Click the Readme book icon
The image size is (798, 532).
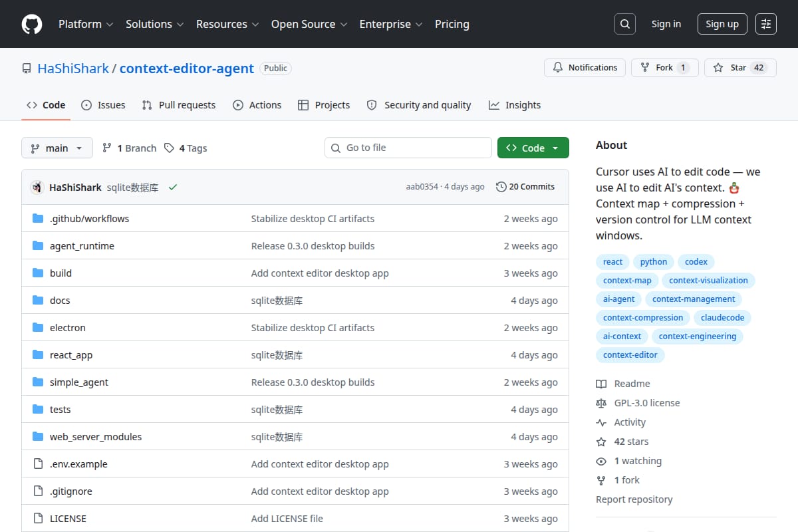click(601, 384)
